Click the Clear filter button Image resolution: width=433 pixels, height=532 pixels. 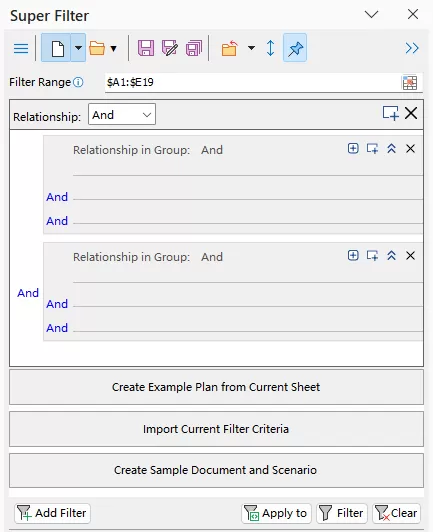(x=396, y=513)
